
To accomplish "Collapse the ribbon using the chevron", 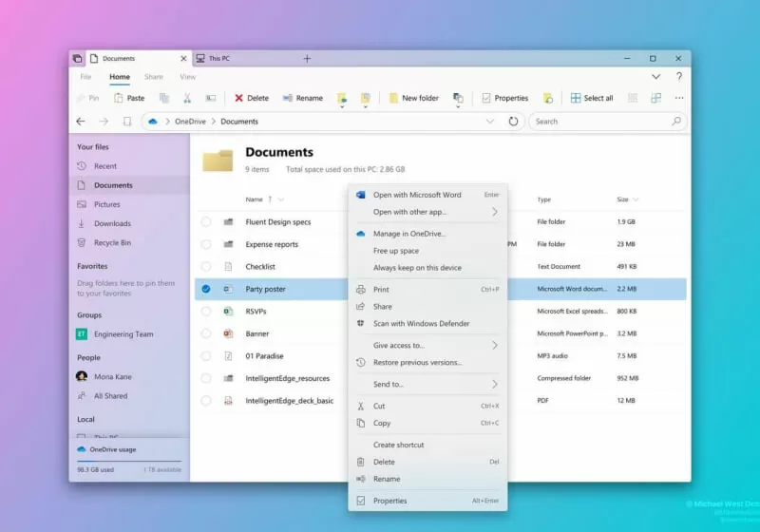I will [655, 77].
